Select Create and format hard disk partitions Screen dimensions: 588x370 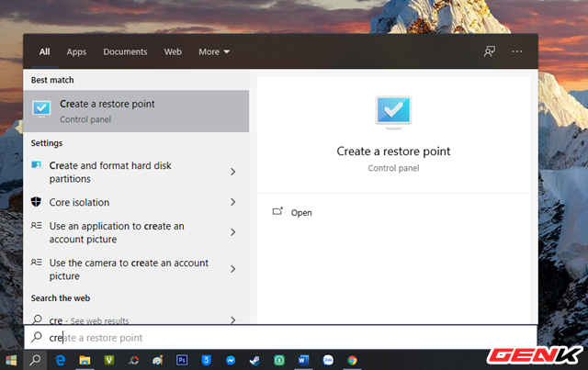pos(136,172)
